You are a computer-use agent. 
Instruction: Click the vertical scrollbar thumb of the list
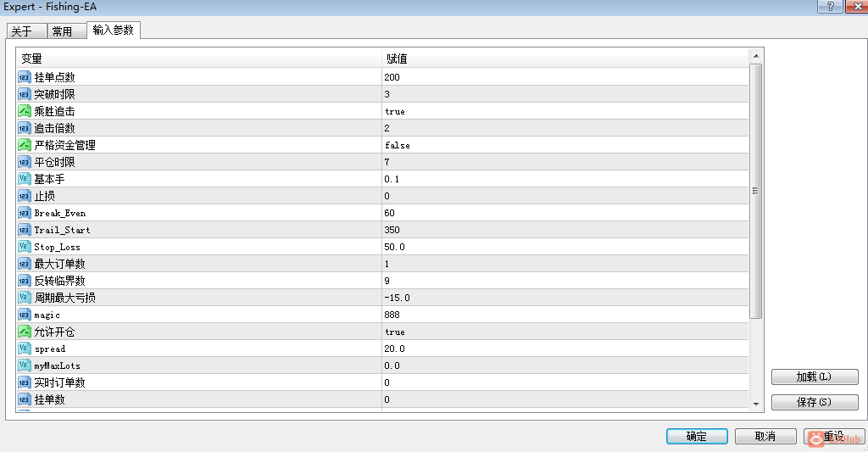pos(756,191)
